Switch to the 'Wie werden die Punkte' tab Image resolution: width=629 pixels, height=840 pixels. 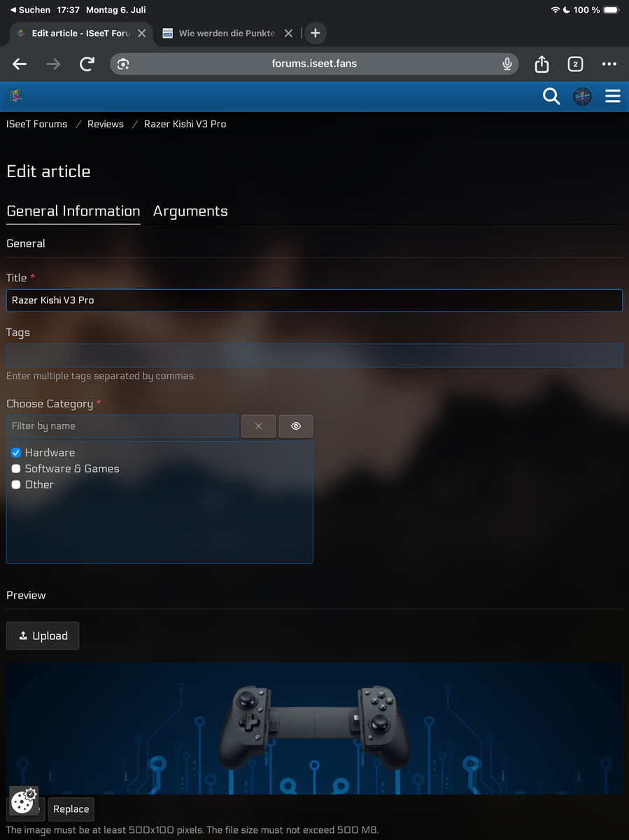point(227,33)
